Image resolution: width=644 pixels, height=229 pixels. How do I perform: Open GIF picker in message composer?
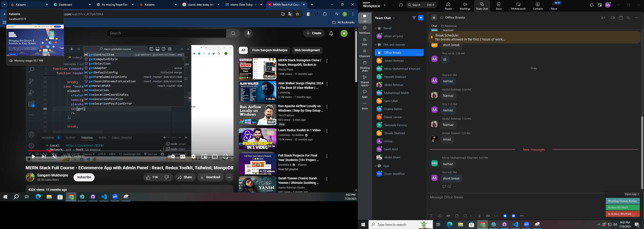click(x=448, y=216)
